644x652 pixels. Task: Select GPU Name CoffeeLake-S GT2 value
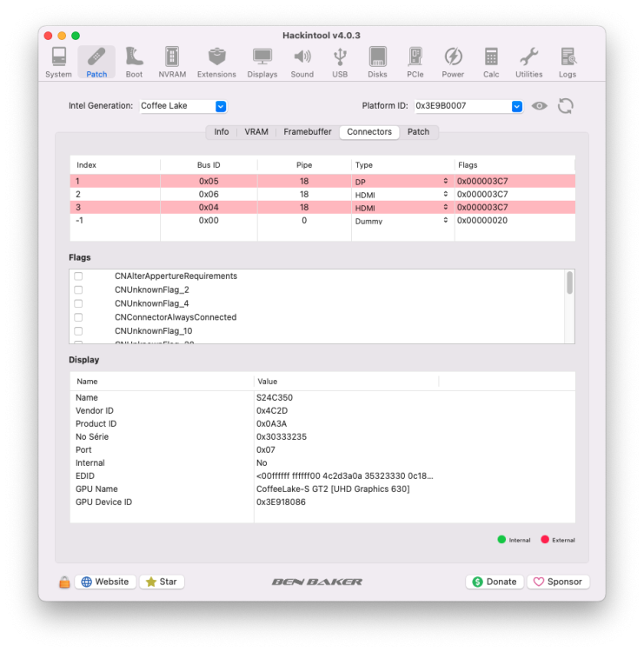tap(333, 489)
